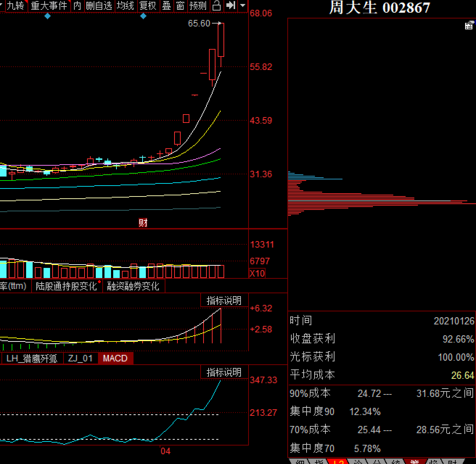Open 指标说明 in the 347.33 indicator panel
Viewport: 476px width, 464px height.
(224, 372)
